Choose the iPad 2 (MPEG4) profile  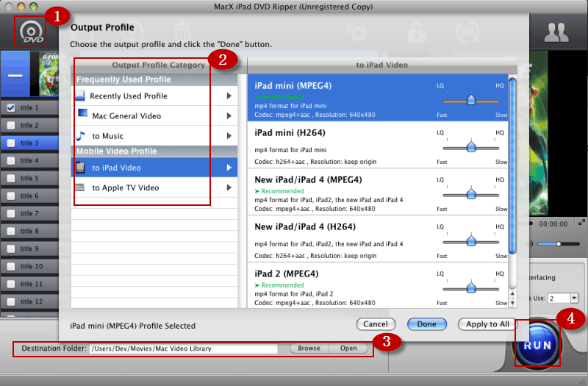(x=378, y=285)
